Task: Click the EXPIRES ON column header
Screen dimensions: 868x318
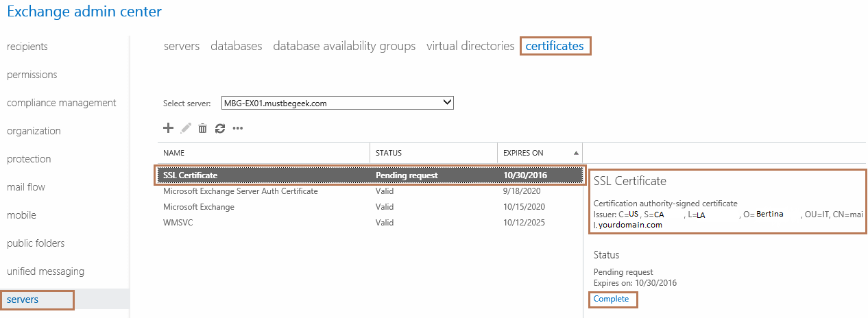Action: (523, 153)
